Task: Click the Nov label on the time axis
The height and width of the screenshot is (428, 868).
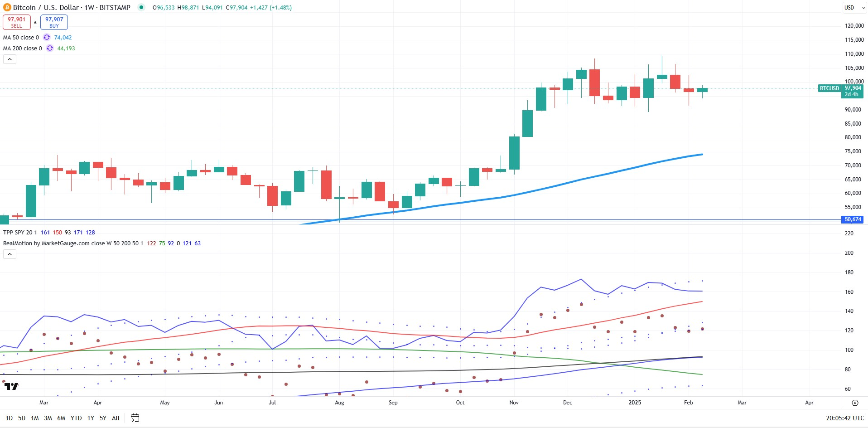Action: click(514, 402)
